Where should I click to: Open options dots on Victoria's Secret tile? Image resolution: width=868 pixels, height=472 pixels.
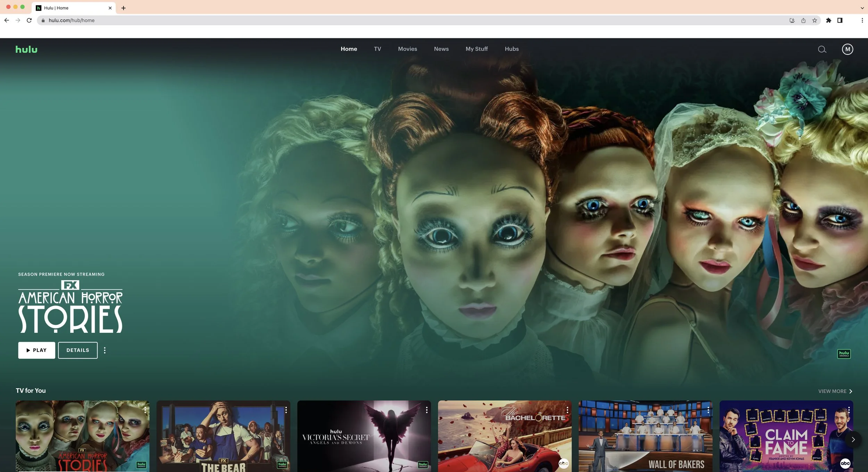tap(427, 410)
